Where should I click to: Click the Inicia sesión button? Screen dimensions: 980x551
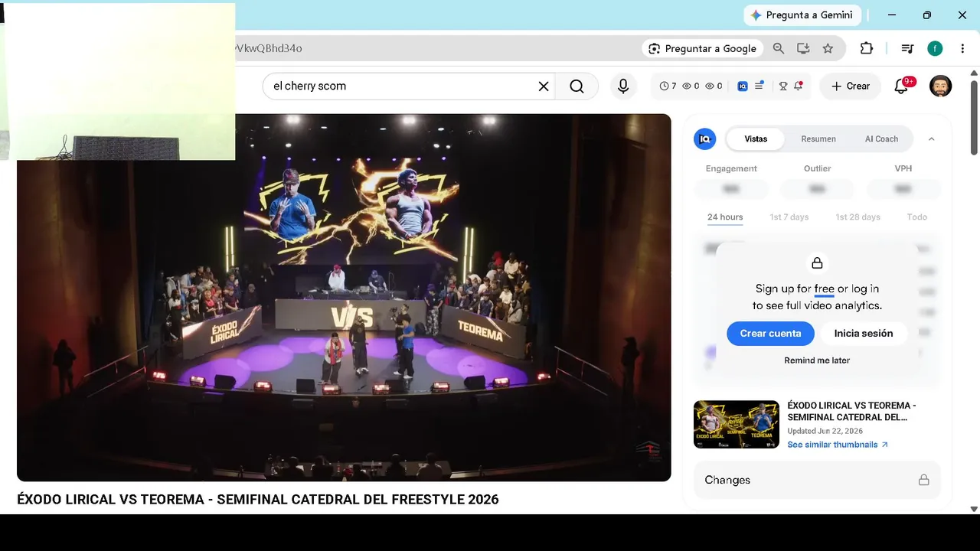864,334
